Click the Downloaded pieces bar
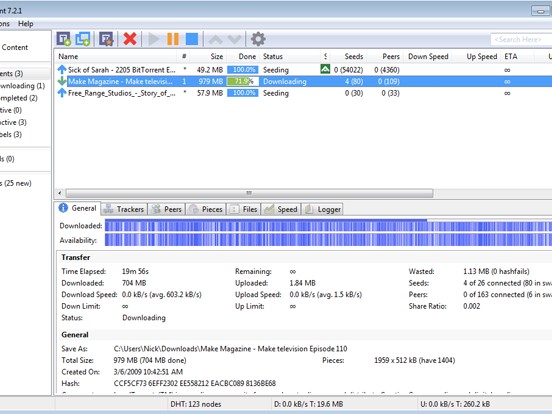552x414 pixels. 328,226
